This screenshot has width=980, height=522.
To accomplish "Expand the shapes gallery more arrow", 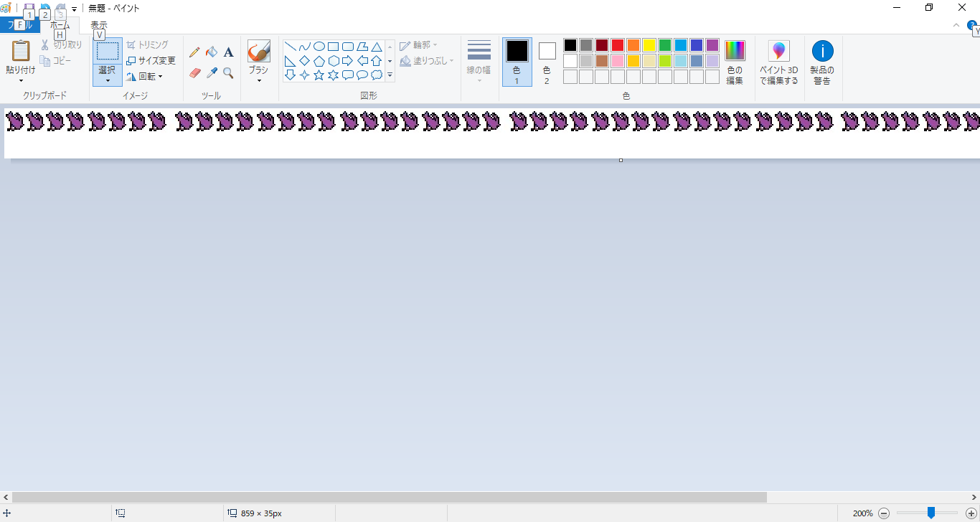I will point(390,75).
